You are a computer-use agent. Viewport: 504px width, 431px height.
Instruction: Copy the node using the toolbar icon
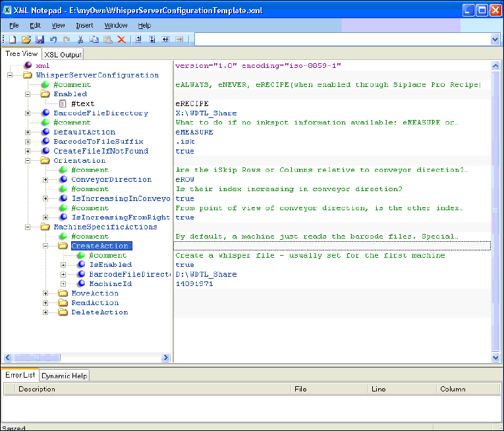tap(94, 40)
